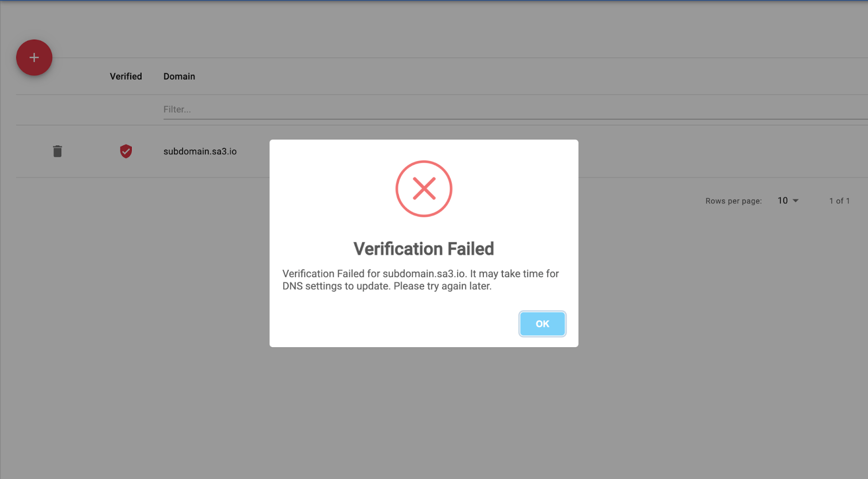Sort by the Verified column header
This screenshot has height=479, width=868.
(x=126, y=76)
